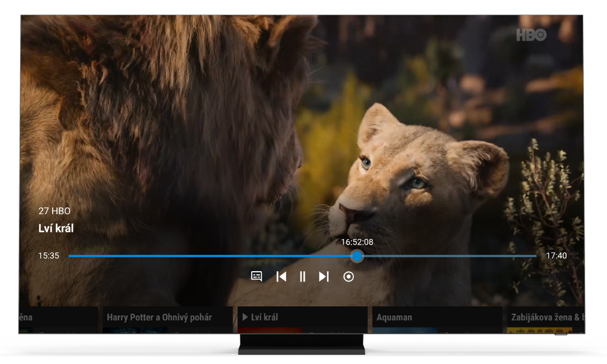Click the 17:40 end time

(556, 255)
